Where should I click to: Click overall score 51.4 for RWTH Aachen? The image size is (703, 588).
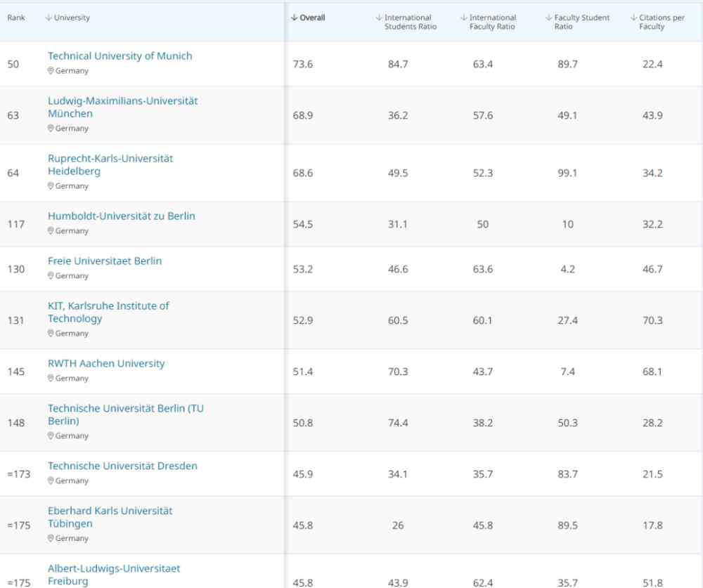pos(302,372)
